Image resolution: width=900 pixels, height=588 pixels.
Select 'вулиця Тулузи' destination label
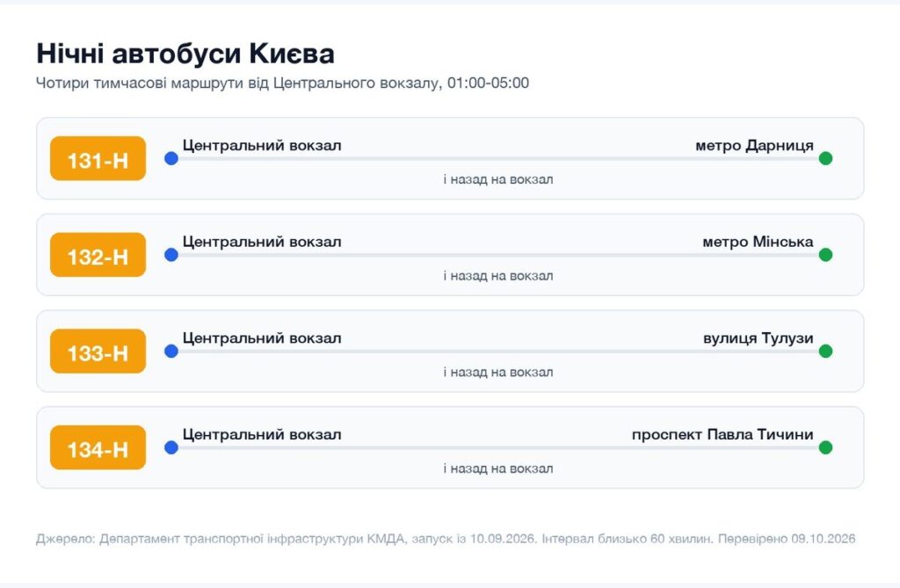coord(758,338)
